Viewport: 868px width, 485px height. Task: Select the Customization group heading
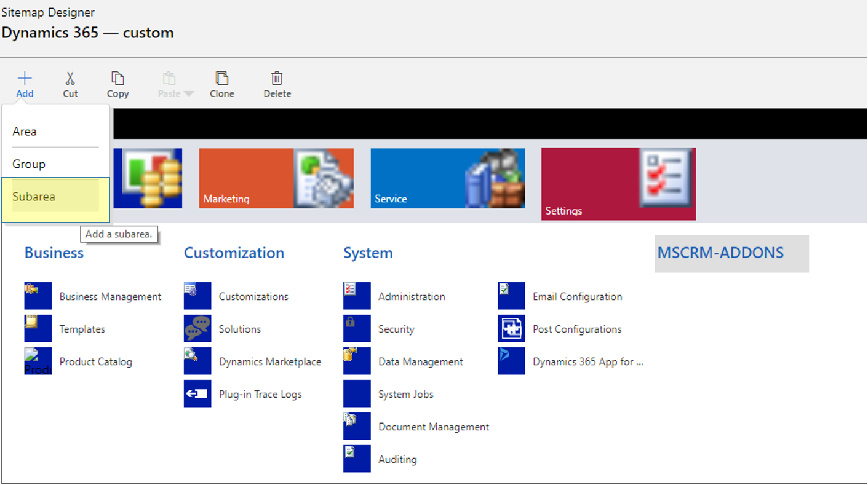pos(234,253)
